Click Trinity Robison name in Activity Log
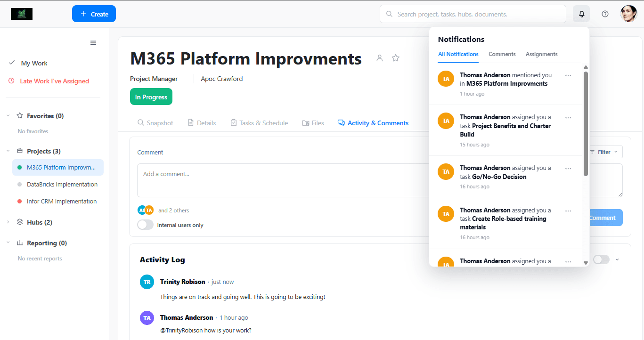Screen dimensions: 644x340 [183, 282]
